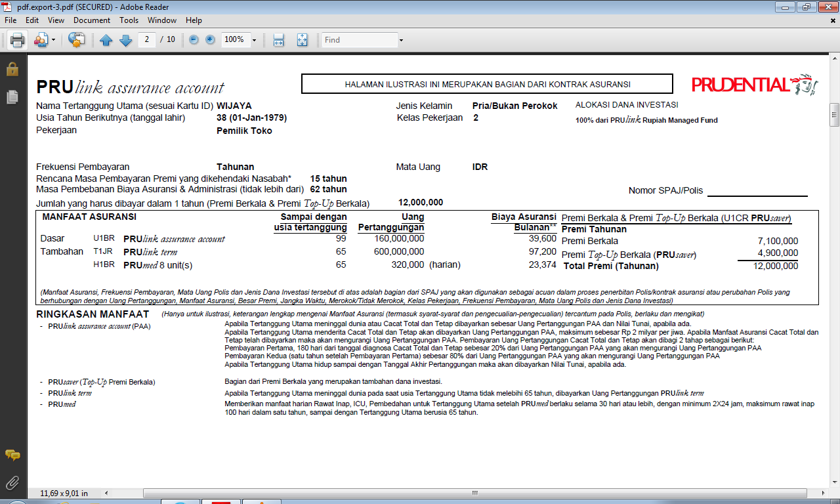Click the name value 'WIJAYA'
The image size is (840, 504).
click(234, 106)
